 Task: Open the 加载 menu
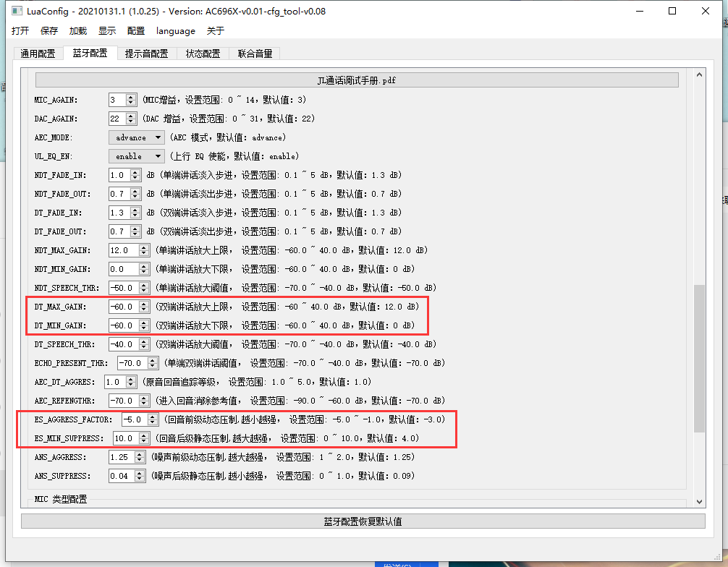pyautogui.click(x=78, y=30)
